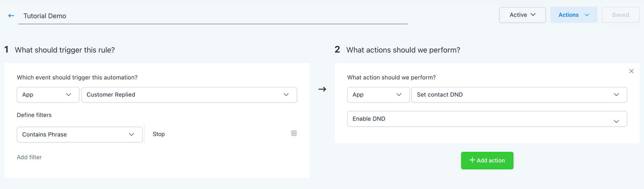The image size is (644, 189).
Task: Click the back arrow beside Tutorial Demo
Action: pos(11,16)
